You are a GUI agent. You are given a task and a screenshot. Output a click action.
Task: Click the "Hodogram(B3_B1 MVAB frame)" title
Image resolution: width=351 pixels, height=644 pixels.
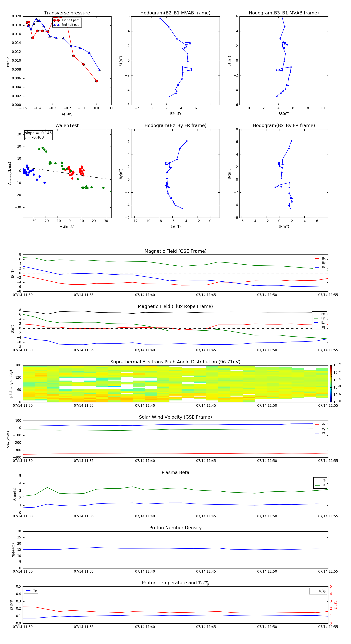[284, 13]
